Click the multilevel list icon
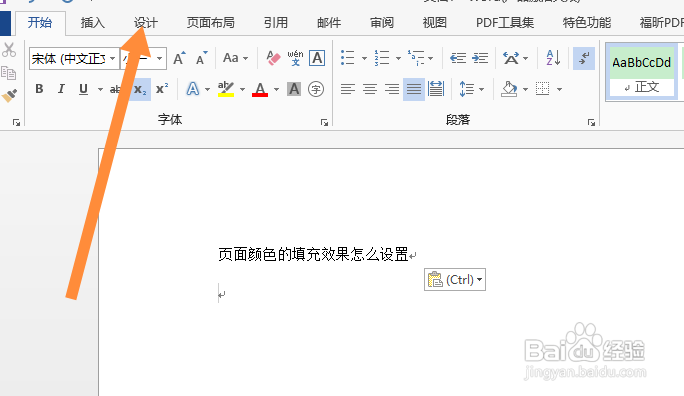Viewport: 684px width, 396px height. click(416, 58)
